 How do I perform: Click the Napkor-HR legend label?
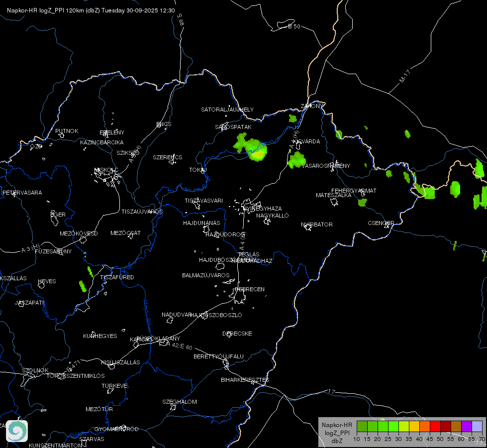(337, 425)
